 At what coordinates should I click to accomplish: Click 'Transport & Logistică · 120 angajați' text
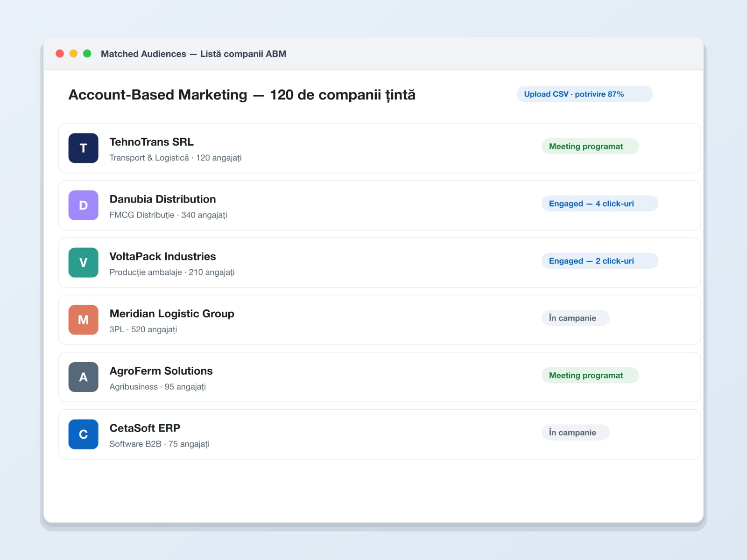tap(176, 158)
